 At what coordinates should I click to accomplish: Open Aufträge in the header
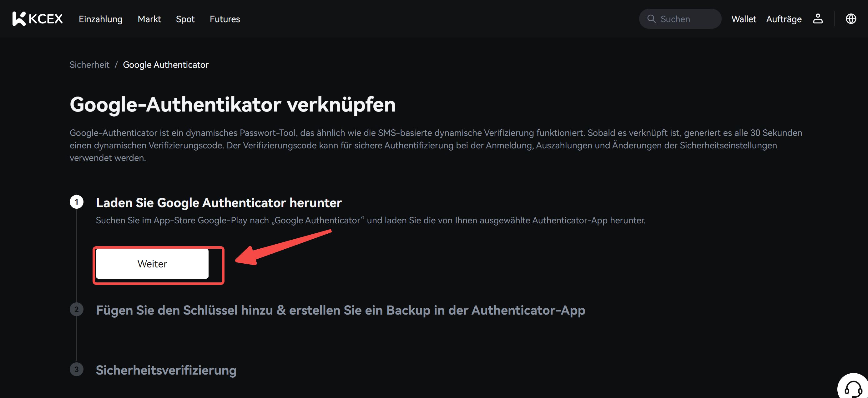pos(784,19)
